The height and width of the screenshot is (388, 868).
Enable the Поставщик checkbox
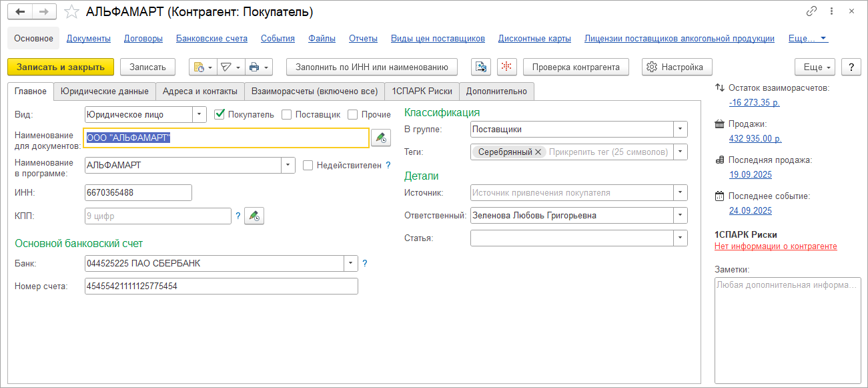(x=287, y=114)
